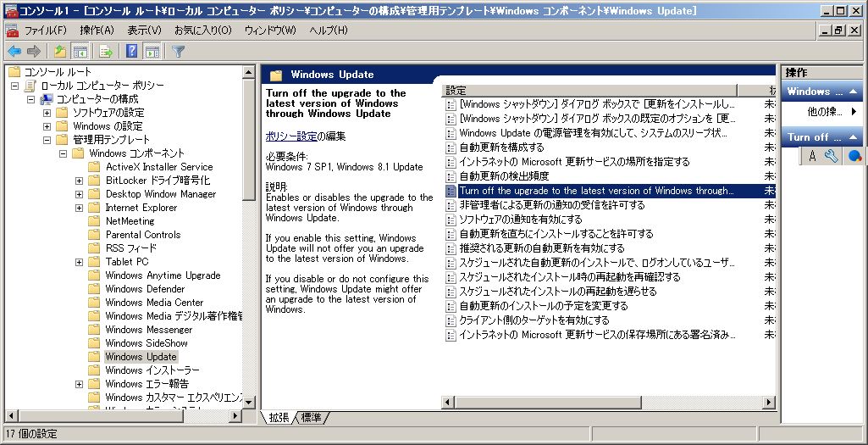Open the ファイル(F) menu

point(46,31)
